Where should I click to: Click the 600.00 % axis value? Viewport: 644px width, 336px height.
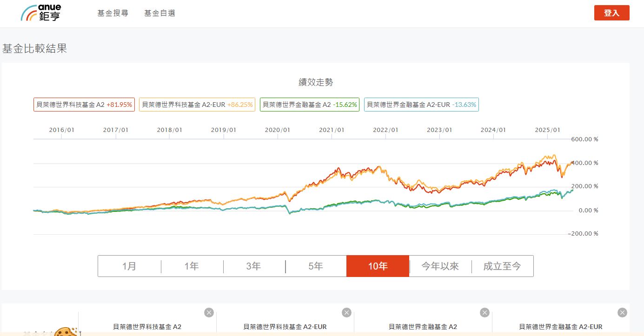click(x=584, y=139)
